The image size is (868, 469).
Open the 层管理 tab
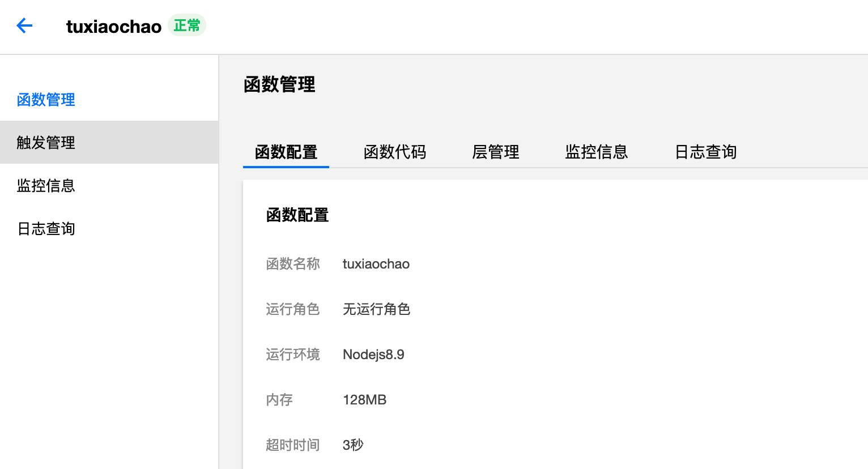click(496, 152)
